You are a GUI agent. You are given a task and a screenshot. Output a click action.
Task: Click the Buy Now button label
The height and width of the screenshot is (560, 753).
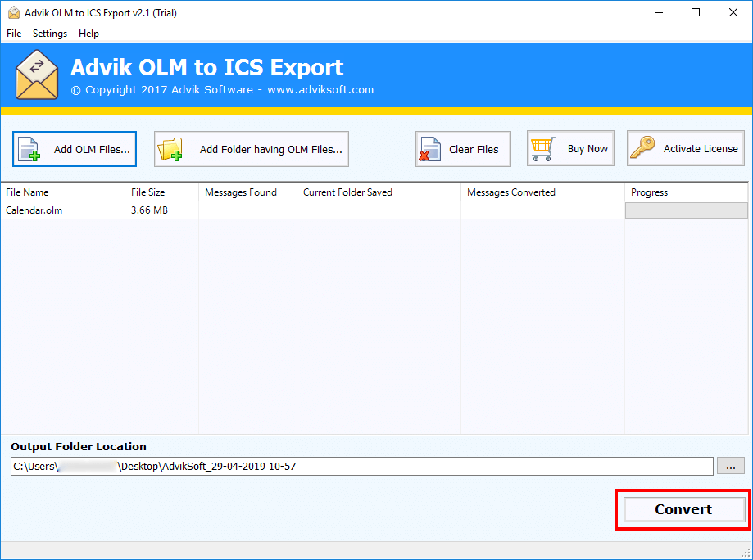587,149
